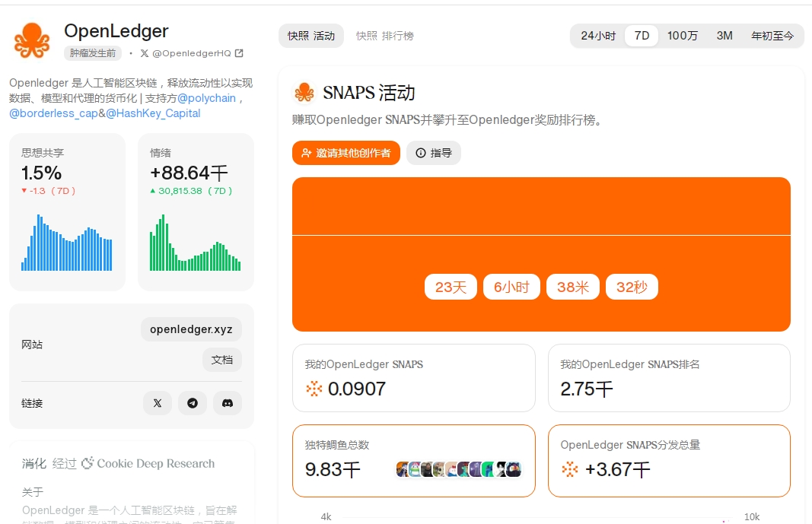Open the 指导 guide button

click(434, 153)
